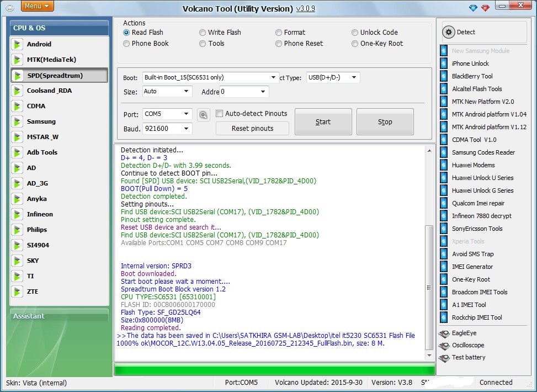537x392 pixels.
Task: Click the arrow icon next to Adb Tools
Action: (x=17, y=152)
